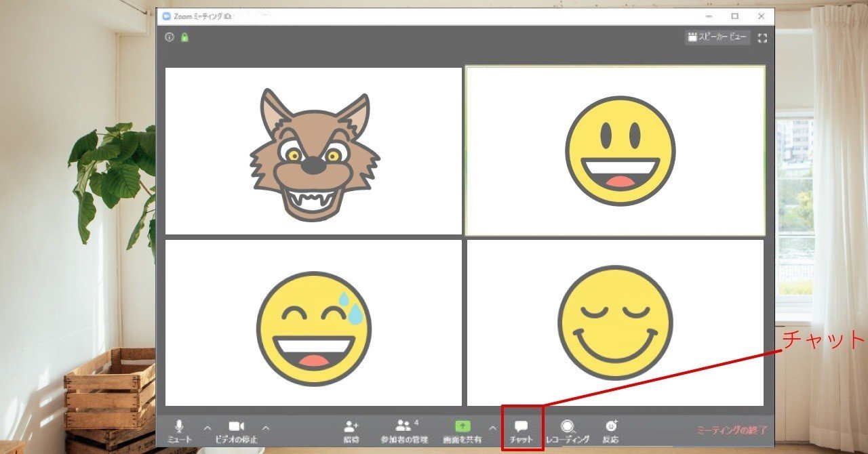Select the sweating smiley participant tile
The height and width of the screenshot is (454, 868).
[313, 323]
